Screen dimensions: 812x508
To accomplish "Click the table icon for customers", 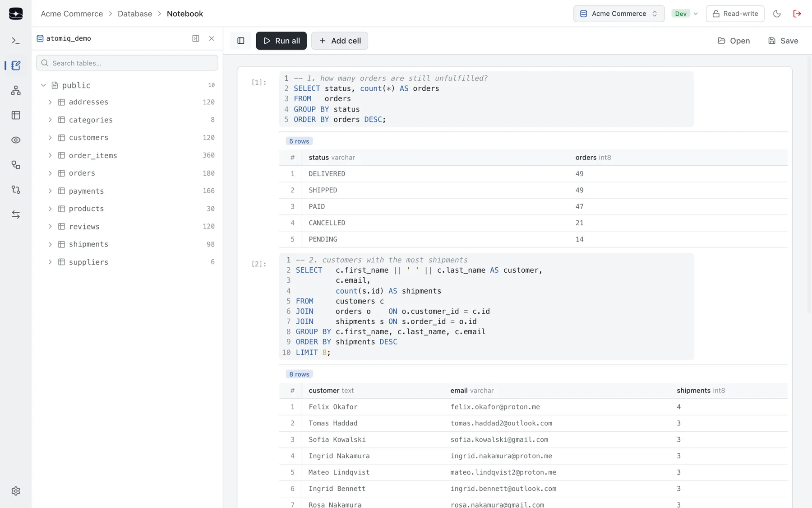I will [x=62, y=138].
